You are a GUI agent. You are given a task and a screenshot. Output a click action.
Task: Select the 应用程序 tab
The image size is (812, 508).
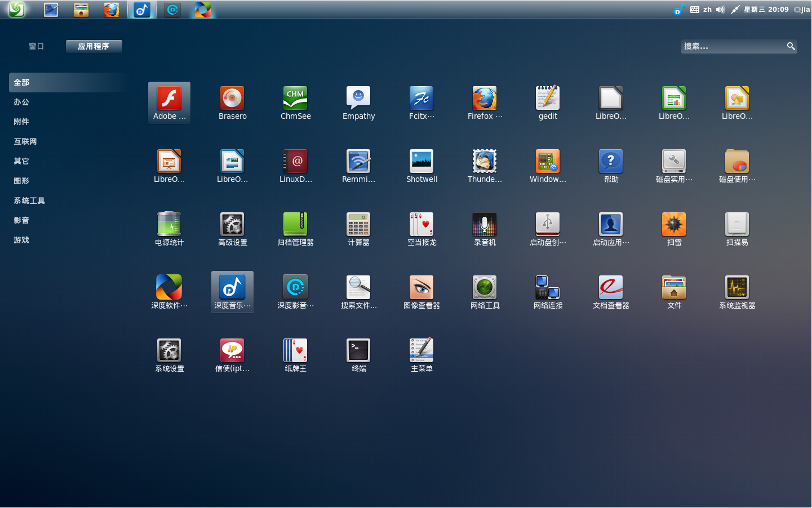coord(94,46)
